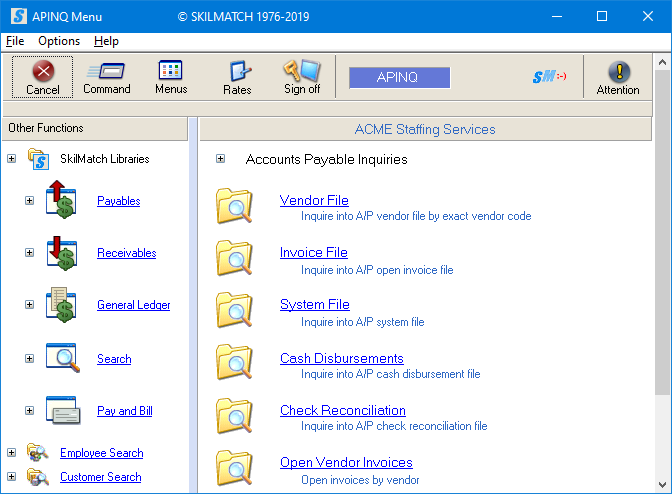Click 'Inquire into A/P cash disbursement file' text

click(x=390, y=374)
